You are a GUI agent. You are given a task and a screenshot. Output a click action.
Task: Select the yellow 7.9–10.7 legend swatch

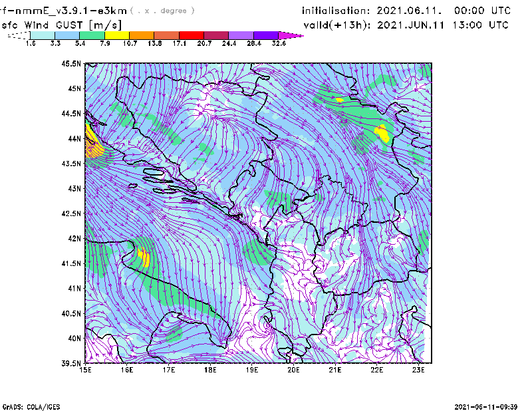click(117, 35)
